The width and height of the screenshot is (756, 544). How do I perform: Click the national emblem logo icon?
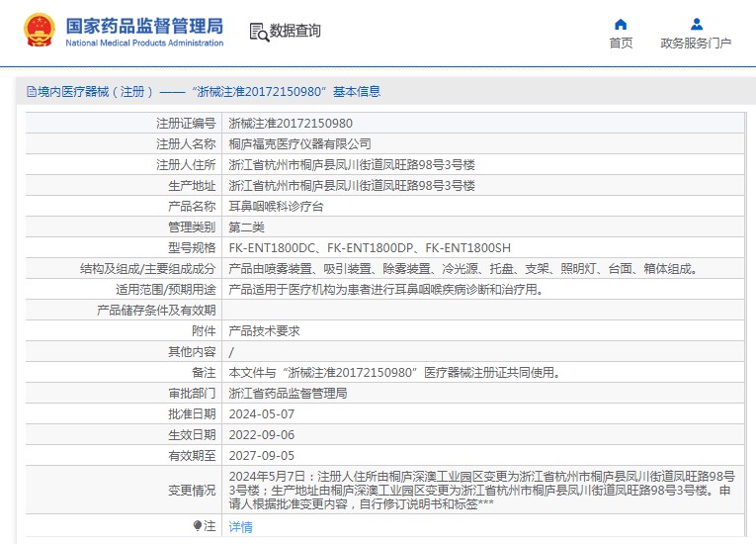40,31
